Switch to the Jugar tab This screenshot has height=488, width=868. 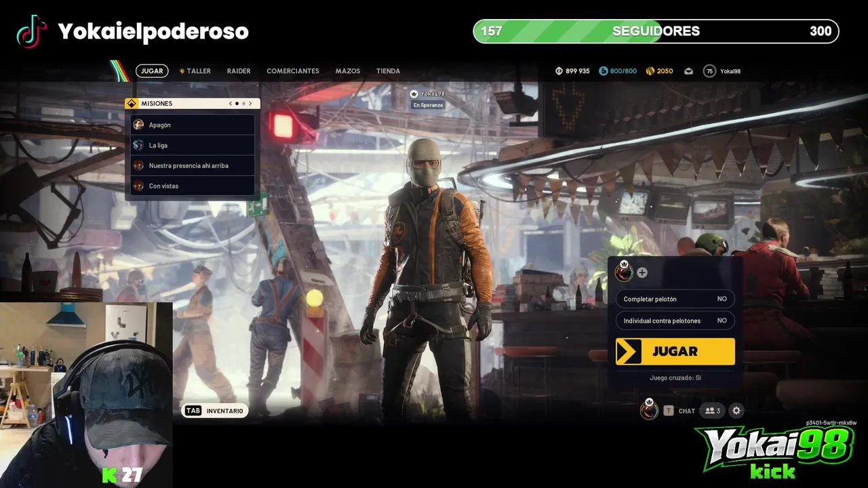[x=152, y=70]
